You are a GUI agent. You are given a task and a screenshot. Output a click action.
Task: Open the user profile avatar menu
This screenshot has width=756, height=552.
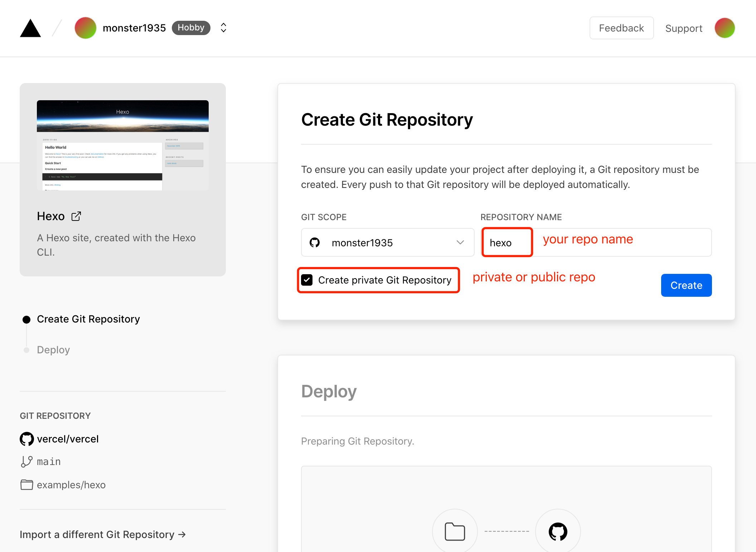pos(724,28)
